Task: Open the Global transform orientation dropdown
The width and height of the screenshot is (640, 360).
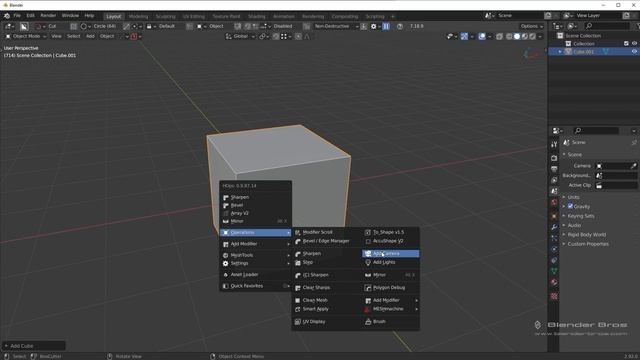Action: 240,36
